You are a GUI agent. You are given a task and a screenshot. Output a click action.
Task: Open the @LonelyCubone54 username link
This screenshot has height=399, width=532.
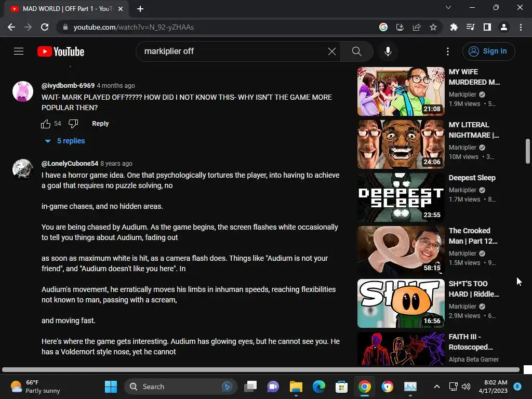(x=70, y=164)
